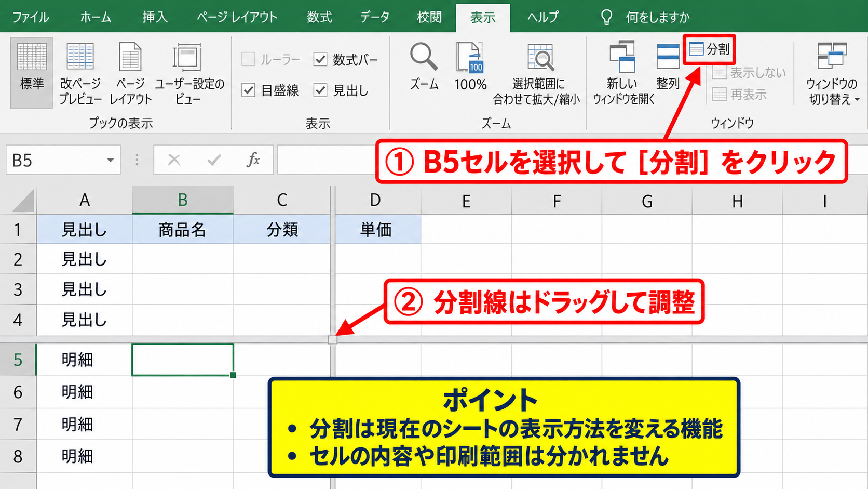Uncheck the 目盛線 gridlines checkbox
The height and width of the screenshot is (489, 868).
coord(249,90)
